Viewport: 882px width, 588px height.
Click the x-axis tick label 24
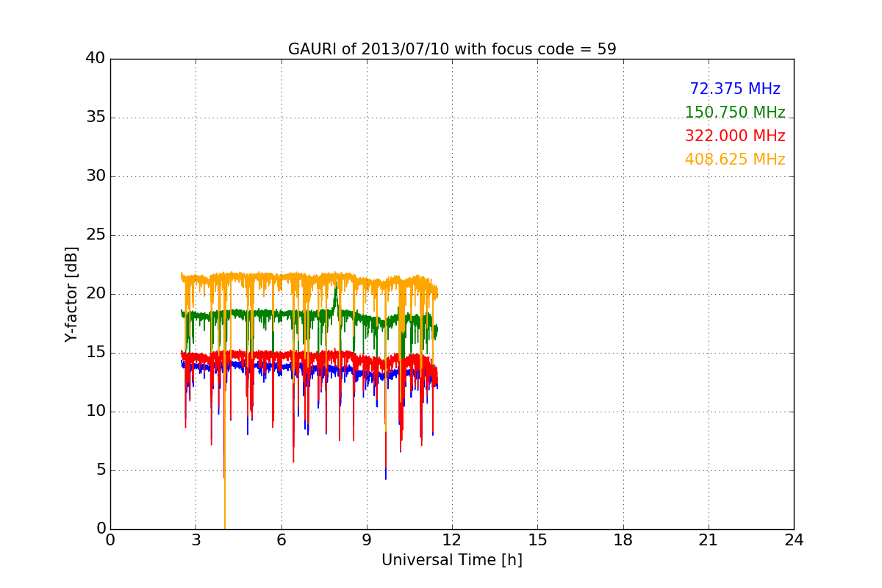(794, 539)
